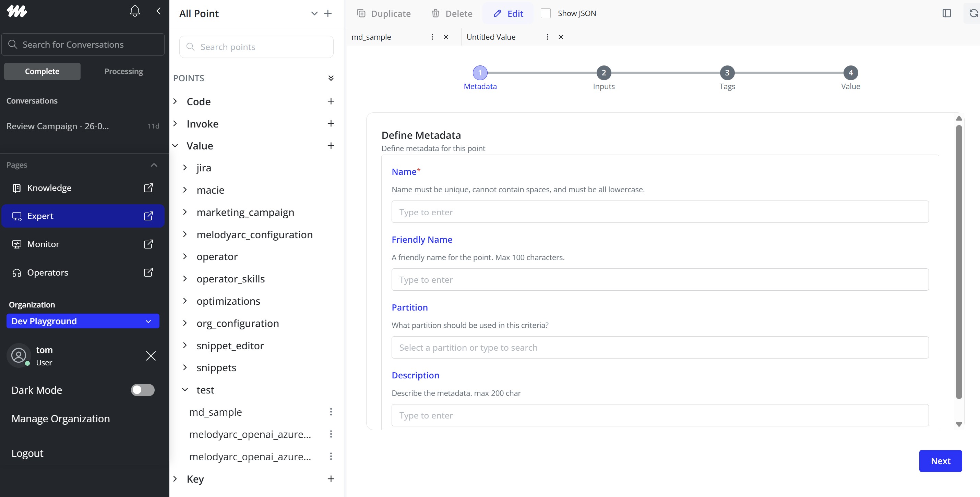
Task: Close the Untitled Value tab
Action: (560, 37)
